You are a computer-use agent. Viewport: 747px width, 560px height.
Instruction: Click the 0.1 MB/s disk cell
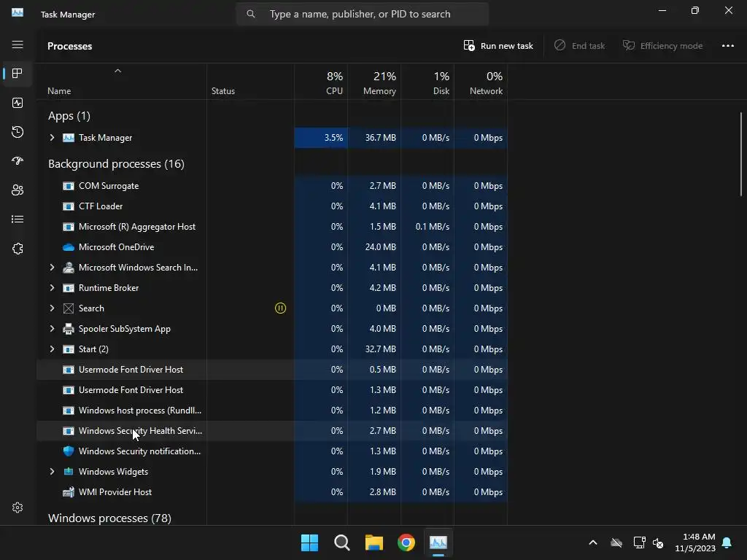click(427, 227)
